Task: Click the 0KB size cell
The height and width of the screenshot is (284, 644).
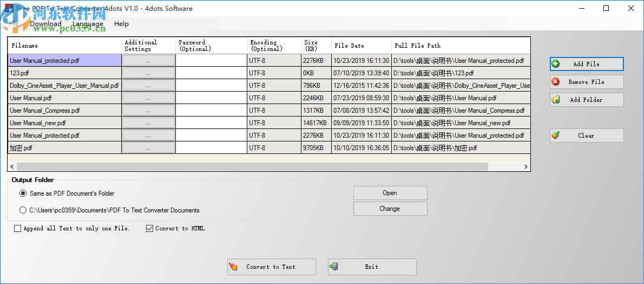Action: coord(316,73)
